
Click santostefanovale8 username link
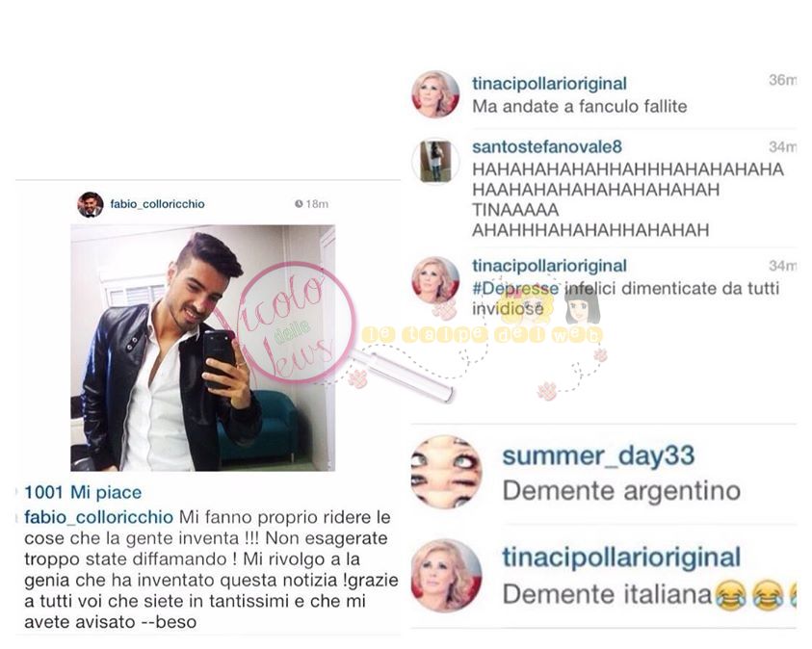547,147
